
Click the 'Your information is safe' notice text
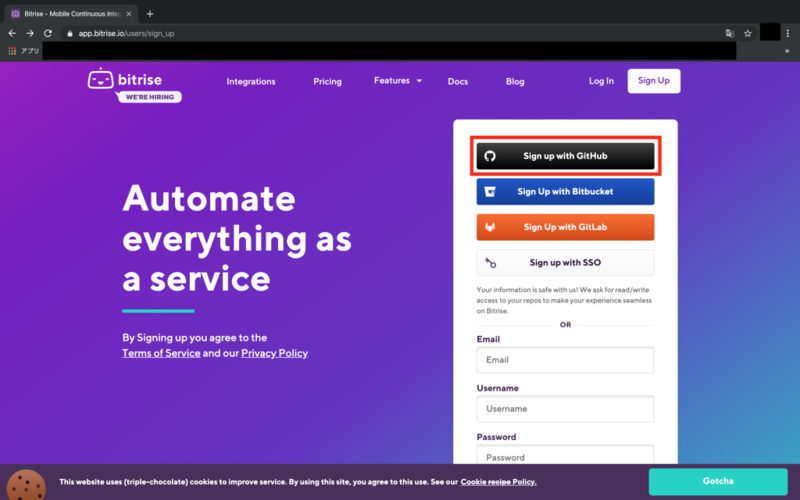pos(564,300)
